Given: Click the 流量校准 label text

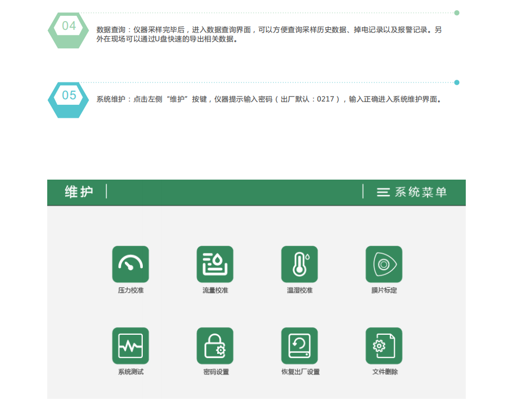Looking at the screenshot, I should pos(215,290).
